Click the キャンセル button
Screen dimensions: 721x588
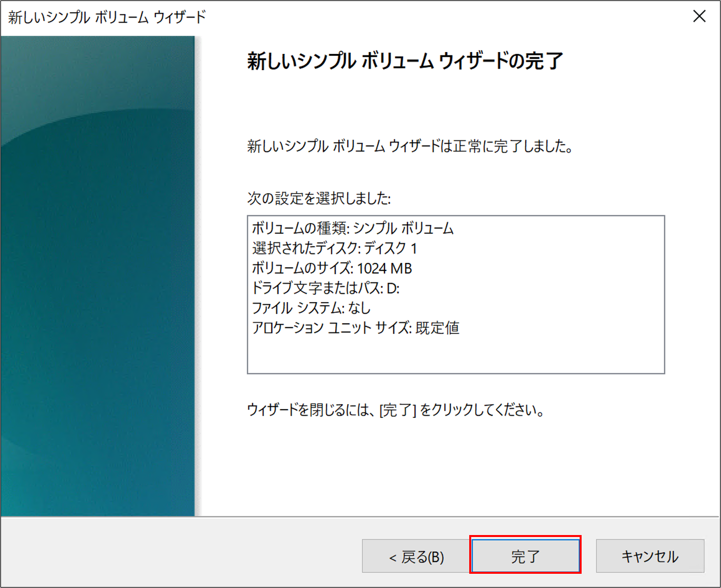[650, 556]
